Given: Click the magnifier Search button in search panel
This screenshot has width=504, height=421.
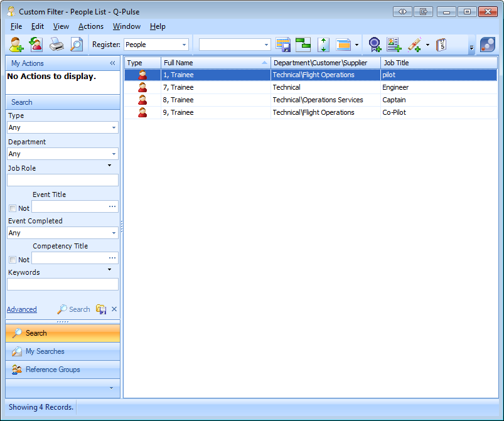Looking at the screenshot, I should point(73,309).
